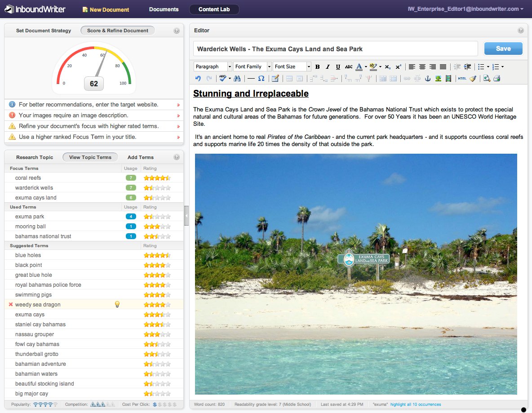Open the Documents menu
Viewport: 532px width, 413px height.
click(x=164, y=9)
